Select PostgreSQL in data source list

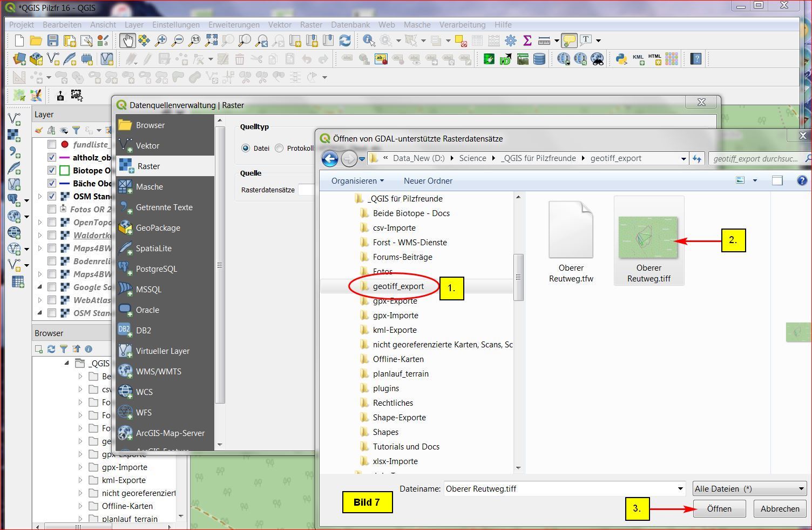pyautogui.click(x=156, y=269)
